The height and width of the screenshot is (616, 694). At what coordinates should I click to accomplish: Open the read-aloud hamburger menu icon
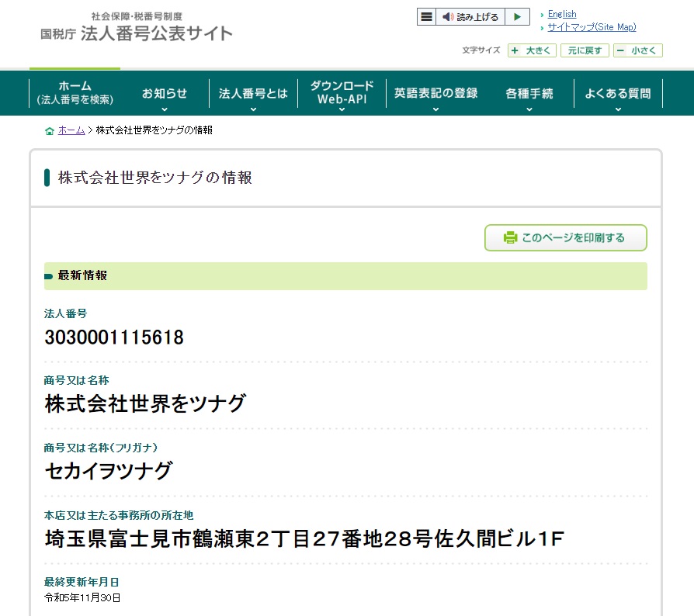tap(426, 17)
